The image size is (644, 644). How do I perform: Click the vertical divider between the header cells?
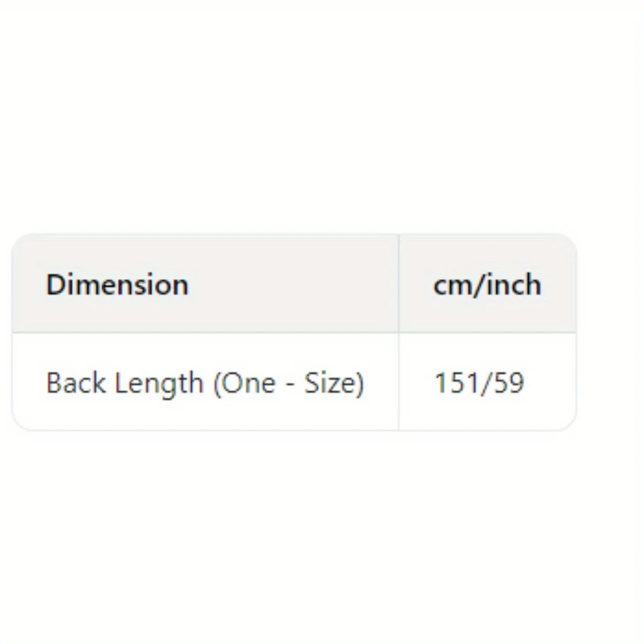tap(399, 283)
